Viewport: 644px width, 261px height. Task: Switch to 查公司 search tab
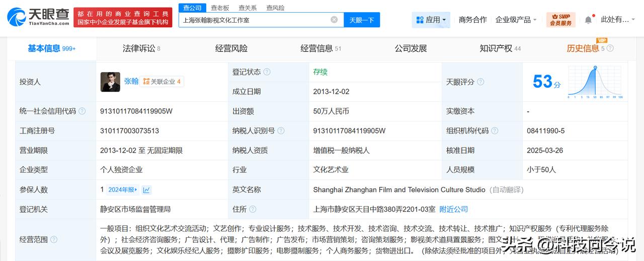tap(192, 8)
